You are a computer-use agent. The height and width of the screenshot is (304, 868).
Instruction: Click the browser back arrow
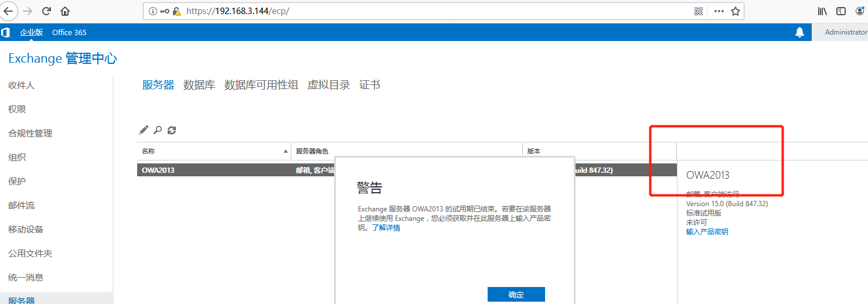click(8, 11)
